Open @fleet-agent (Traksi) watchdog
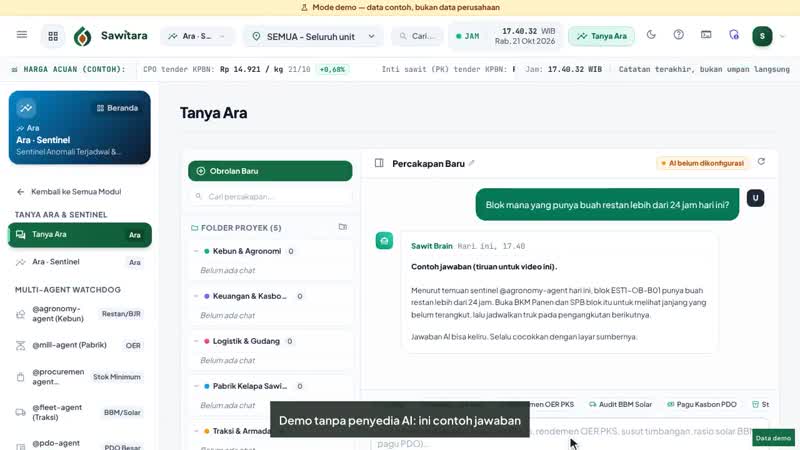This screenshot has height=450, width=800. pyautogui.click(x=80, y=412)
